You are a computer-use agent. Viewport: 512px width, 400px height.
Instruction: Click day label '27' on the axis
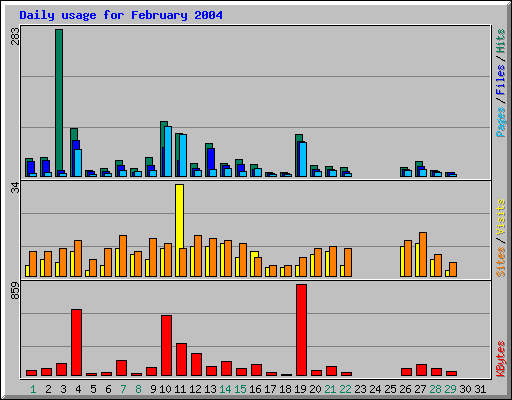(x=420, y=389)
